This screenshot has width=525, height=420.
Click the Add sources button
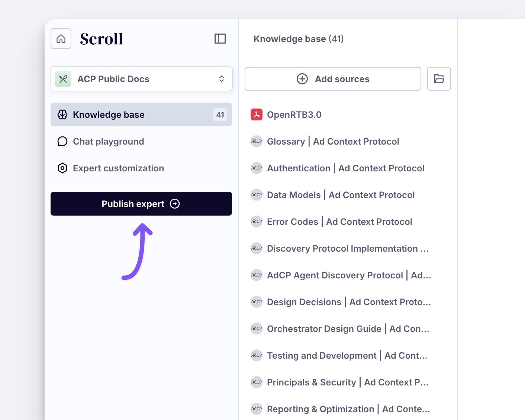tap(333, 79)
